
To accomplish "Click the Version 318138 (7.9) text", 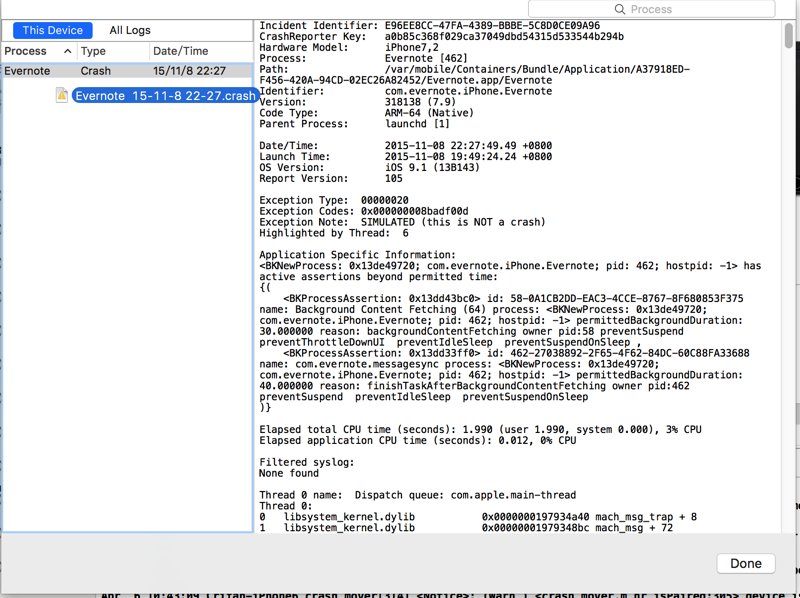I will [357, 102].
